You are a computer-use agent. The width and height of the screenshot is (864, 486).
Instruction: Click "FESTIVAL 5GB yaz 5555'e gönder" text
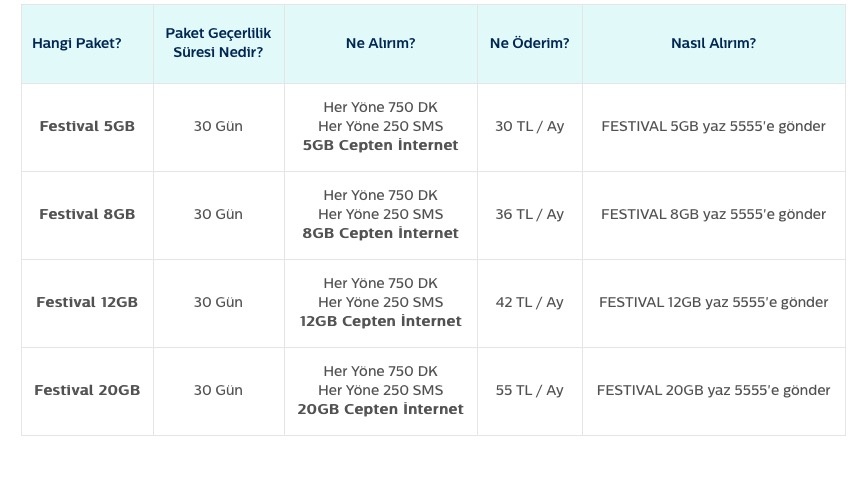click(x=713, y=127)
